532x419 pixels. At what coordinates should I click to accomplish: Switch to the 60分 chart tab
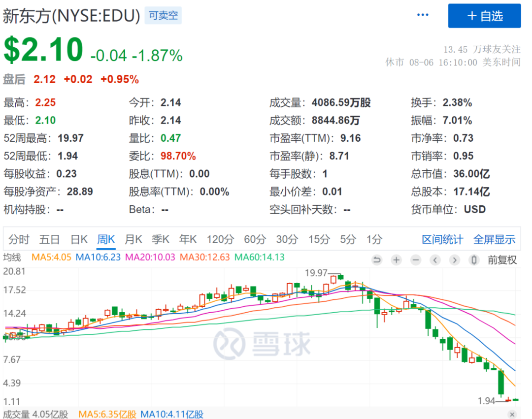point(255,239)
